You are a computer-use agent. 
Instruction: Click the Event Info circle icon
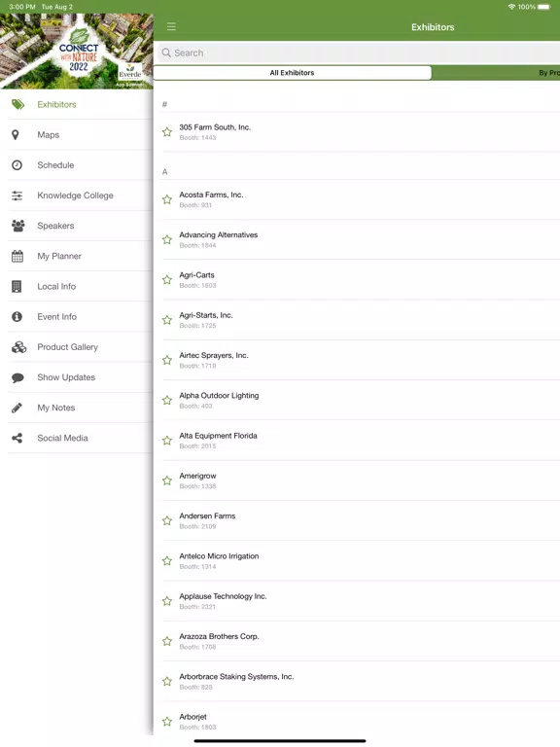point(17,316)
